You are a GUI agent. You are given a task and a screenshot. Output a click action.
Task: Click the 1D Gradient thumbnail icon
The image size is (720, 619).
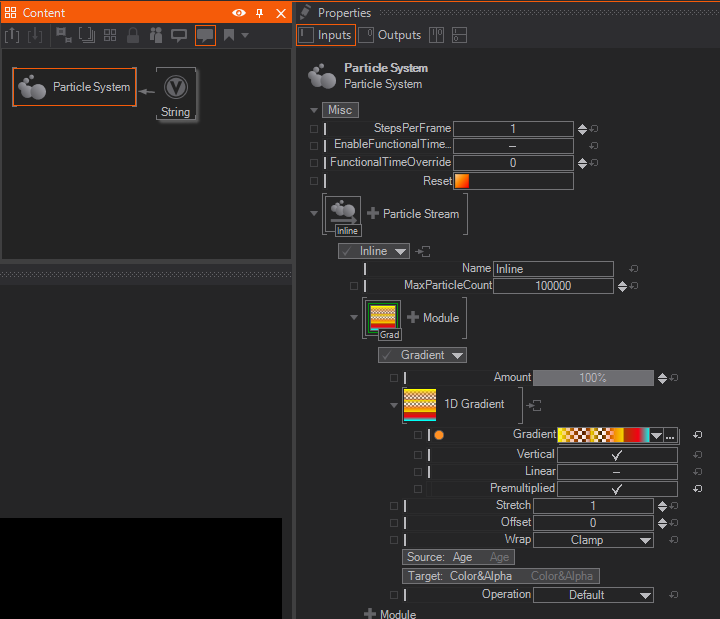pos(419,404)
